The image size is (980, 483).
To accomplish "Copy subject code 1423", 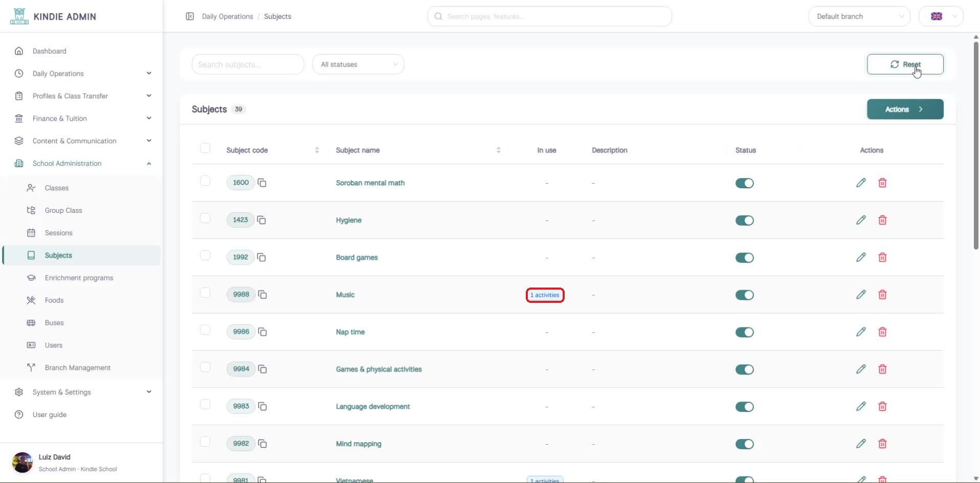I will coord(261,220).
